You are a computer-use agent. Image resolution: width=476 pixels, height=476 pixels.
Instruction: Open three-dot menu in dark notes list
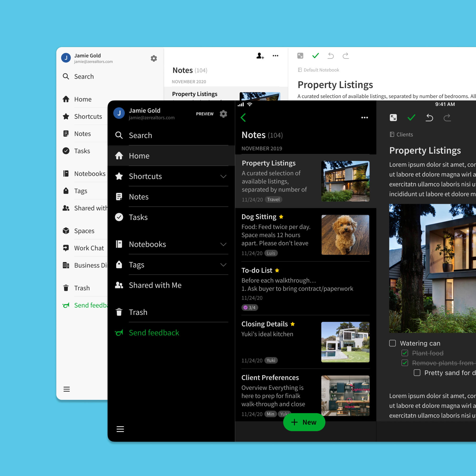[364, 118]
